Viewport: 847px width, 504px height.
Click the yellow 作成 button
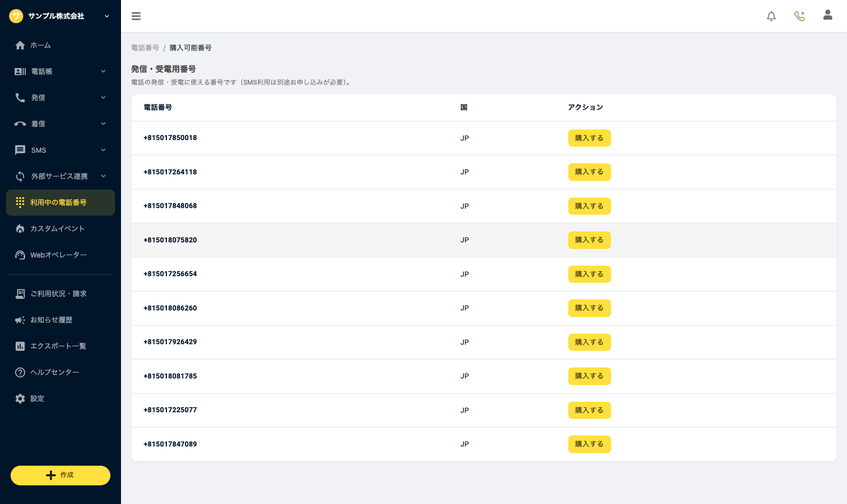pyautogui.click(x=60, y=475)
